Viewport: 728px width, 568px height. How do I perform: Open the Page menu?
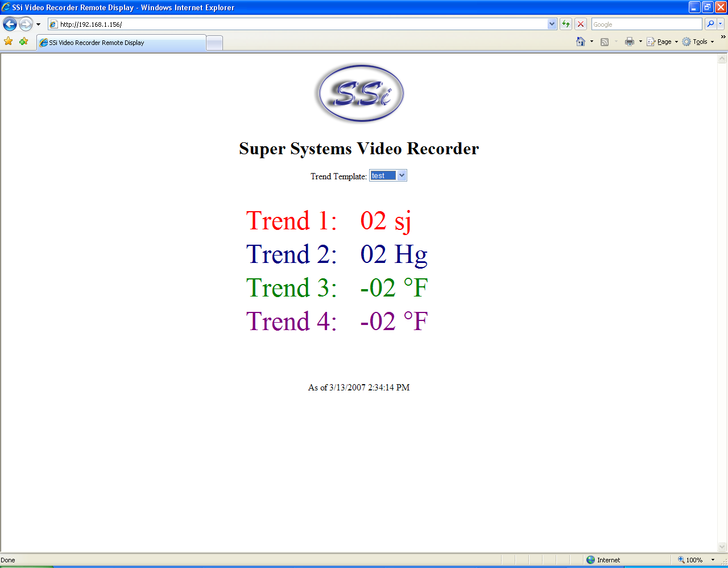663,42
